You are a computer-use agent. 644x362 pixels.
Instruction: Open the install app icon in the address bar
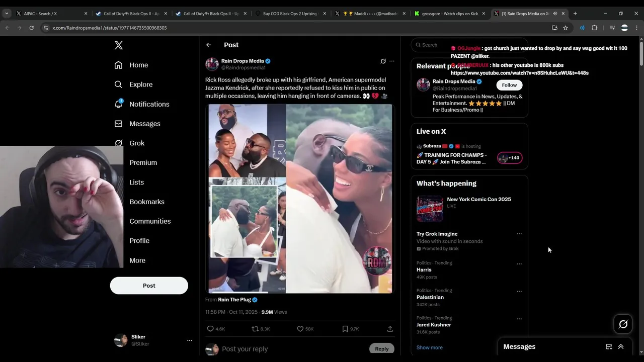click(554, 28)
